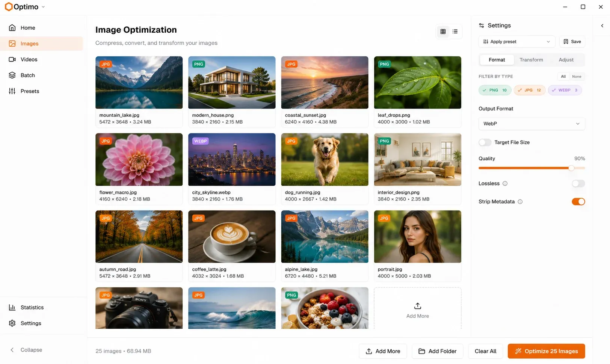Select the coffee_latte.jpg thumbnail
Viewport: 610px width, 364px height.
(x=232, y=237)
